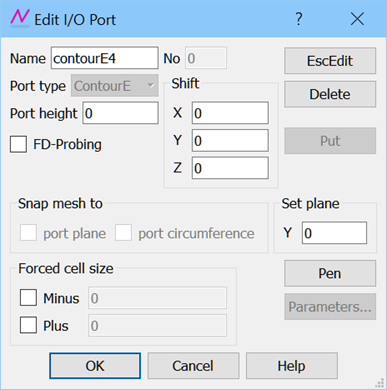Click the resize grip at dialog corner
Screen dimensions: 387x390
[380, 383]
